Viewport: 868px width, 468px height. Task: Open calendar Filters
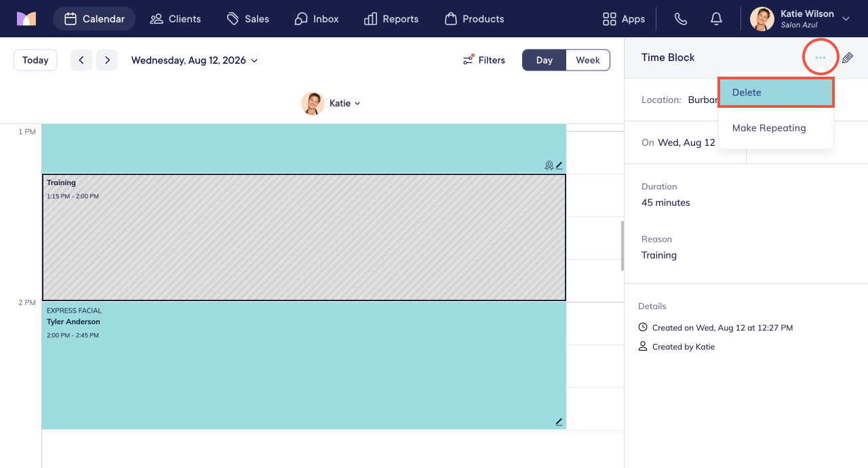tap(484, 60)
